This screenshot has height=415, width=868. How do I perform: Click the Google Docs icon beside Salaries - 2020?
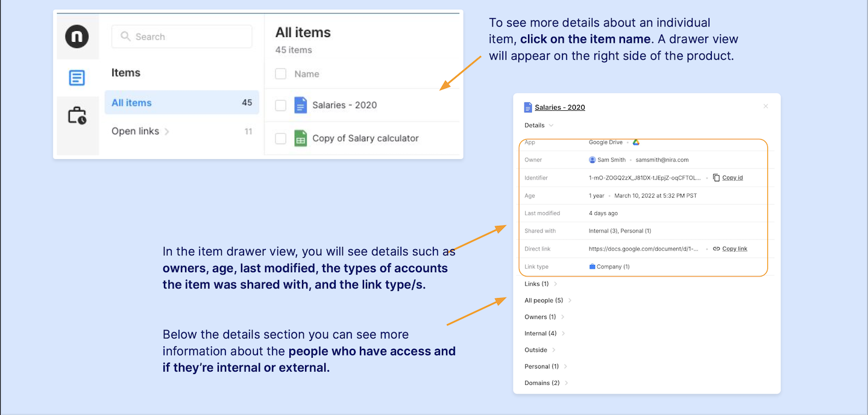click(x=300, y=105)
